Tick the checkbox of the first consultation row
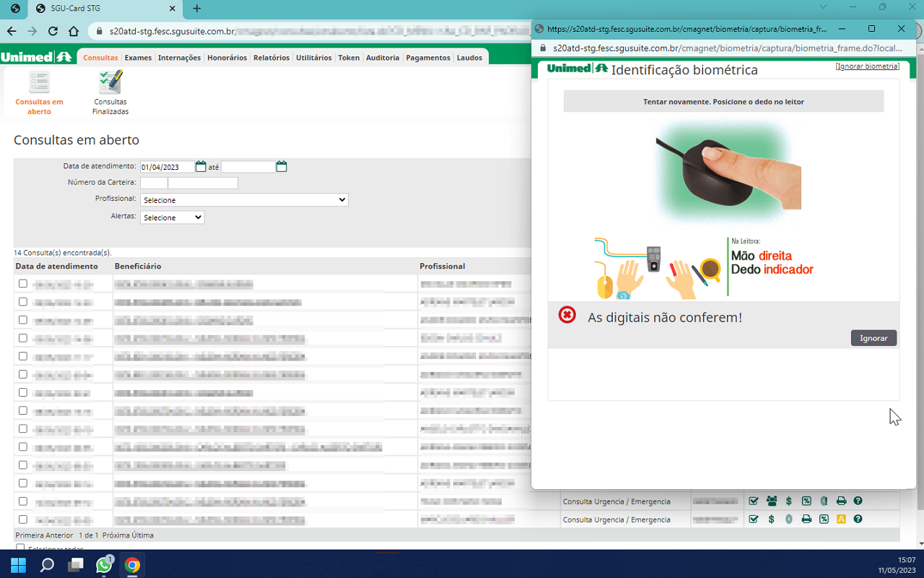This screenshot has height=578, width=924. point(23,284)
